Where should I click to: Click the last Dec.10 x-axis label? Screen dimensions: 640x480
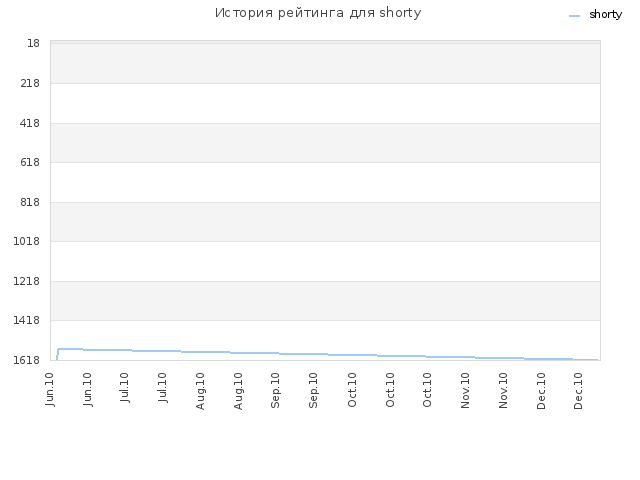pos(578,391)
